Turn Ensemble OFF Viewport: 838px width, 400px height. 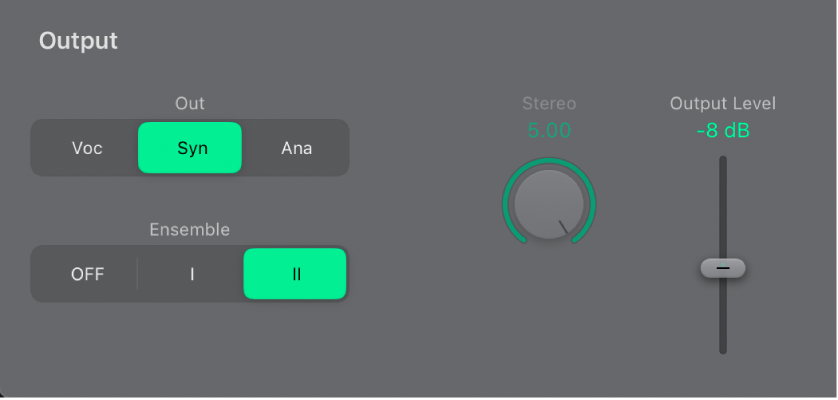tap(87, 274)
